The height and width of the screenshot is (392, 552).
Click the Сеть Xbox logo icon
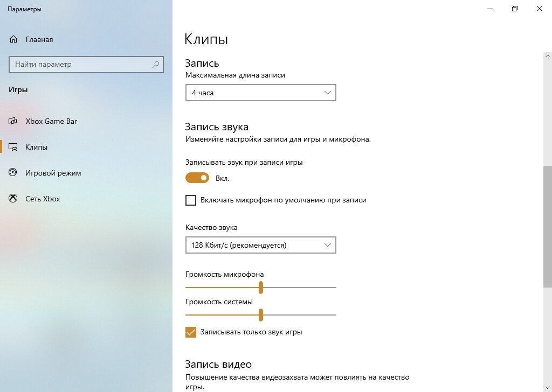tap(13, 199)
